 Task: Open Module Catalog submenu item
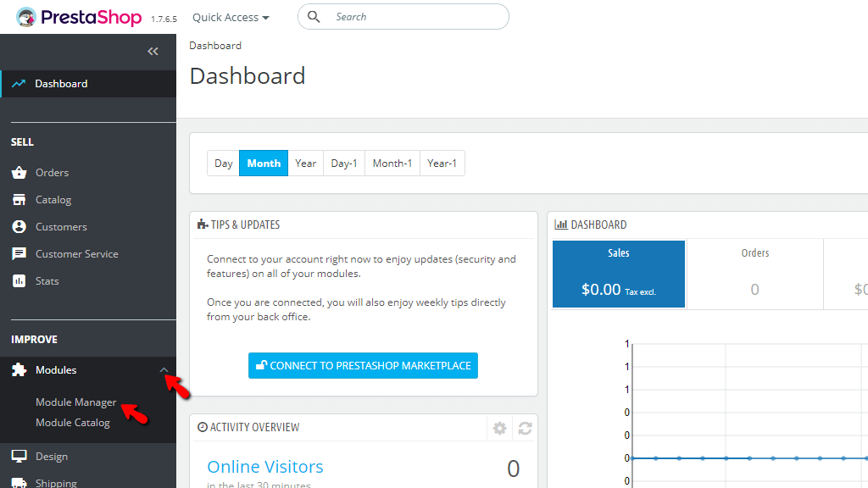[73, 423]
